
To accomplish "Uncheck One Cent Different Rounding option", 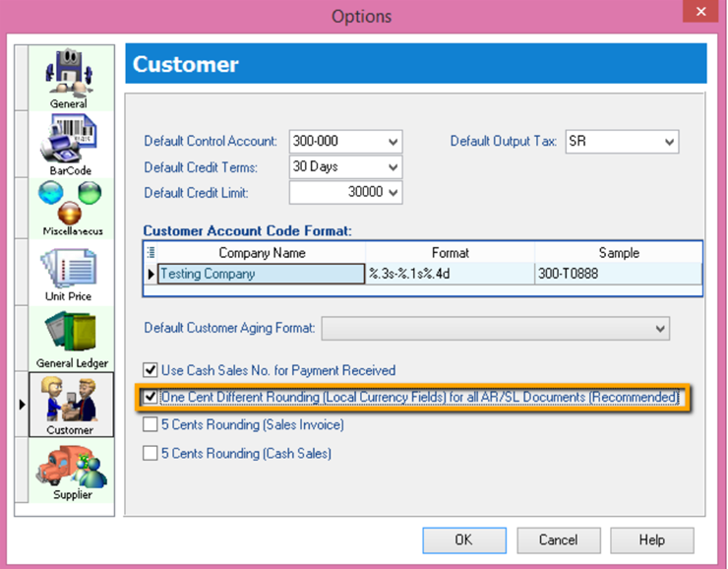I will pos(151,397).
